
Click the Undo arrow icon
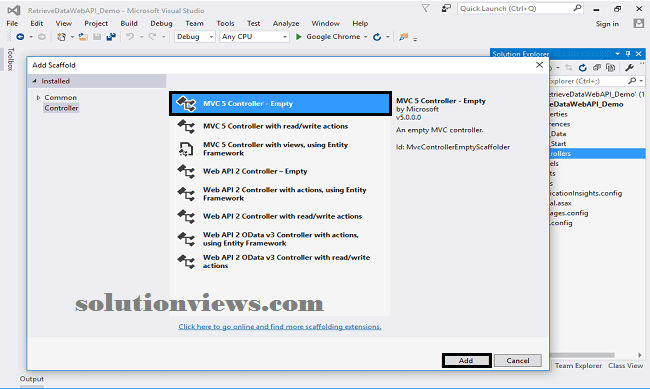point(130,37)
